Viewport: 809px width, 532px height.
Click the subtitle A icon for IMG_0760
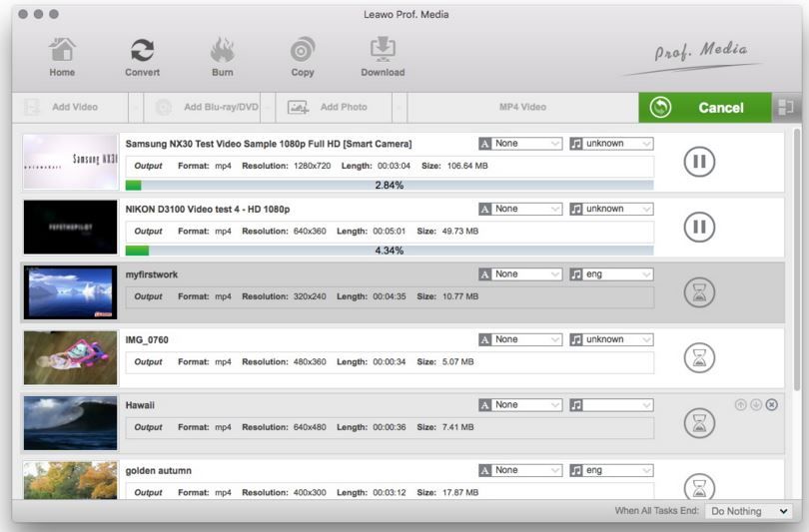(484, 339)
